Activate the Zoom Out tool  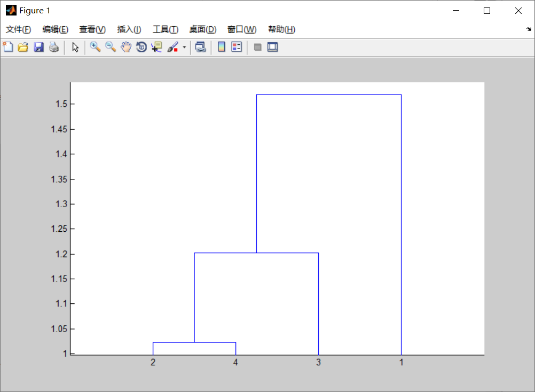[x=111, y=47]
